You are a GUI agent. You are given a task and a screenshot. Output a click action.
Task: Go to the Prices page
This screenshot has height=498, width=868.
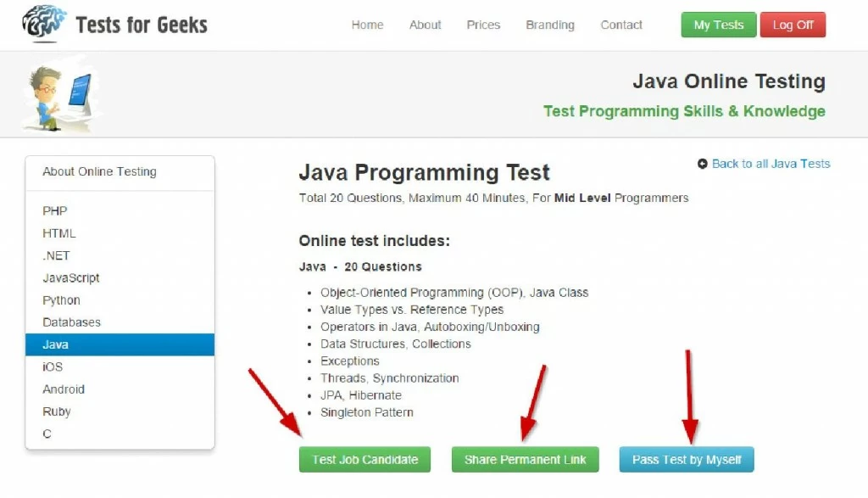pyautogui.click(x=483, y=25)
